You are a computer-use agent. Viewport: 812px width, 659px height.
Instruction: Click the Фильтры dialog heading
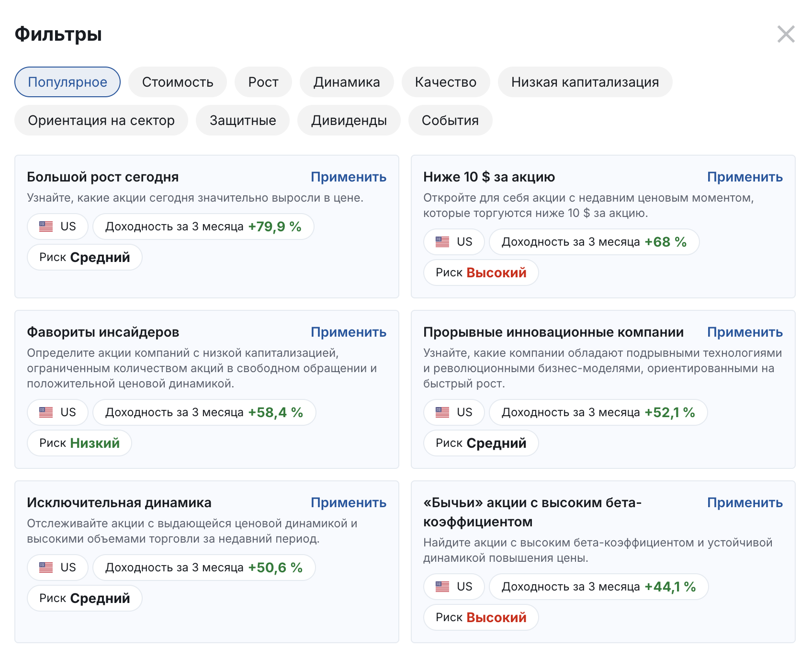tap(58, 34)
